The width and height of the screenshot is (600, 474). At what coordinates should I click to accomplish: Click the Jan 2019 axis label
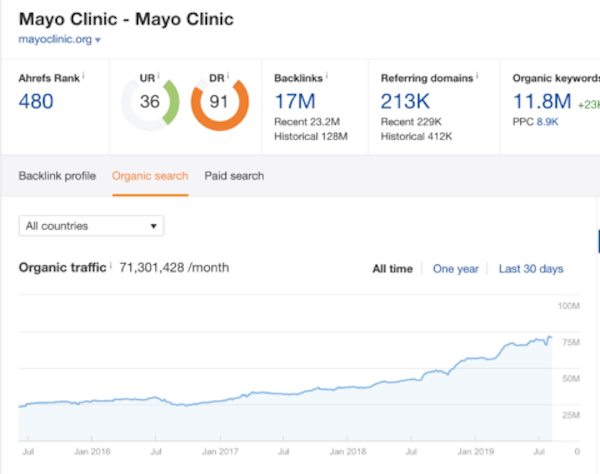coord(476,452)
